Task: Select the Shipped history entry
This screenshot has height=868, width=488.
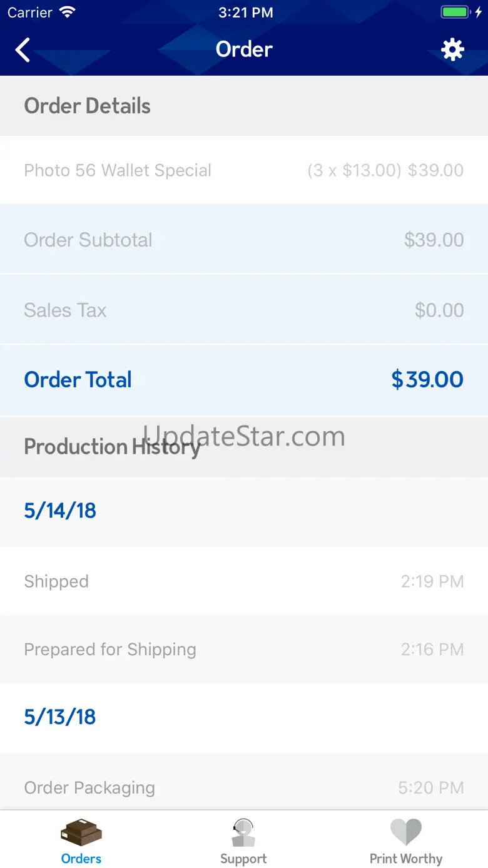Action: [x=244, y=581]
